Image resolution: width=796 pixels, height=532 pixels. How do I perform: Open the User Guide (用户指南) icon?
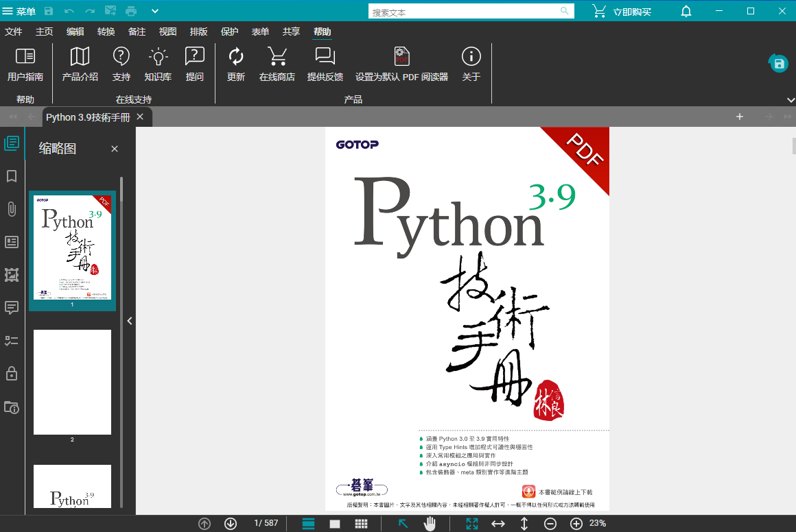25,57
